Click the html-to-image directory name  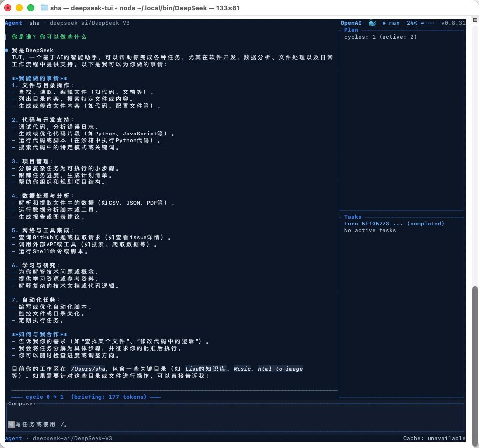(280, 369)
